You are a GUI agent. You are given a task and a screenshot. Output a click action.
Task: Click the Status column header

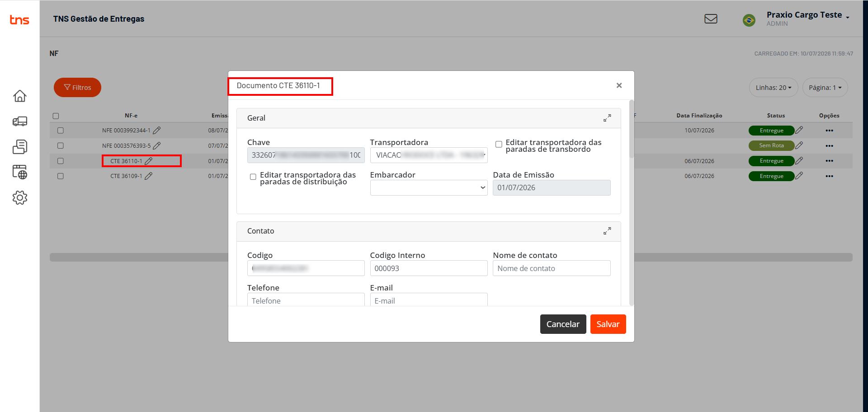(x=776, y=116)
